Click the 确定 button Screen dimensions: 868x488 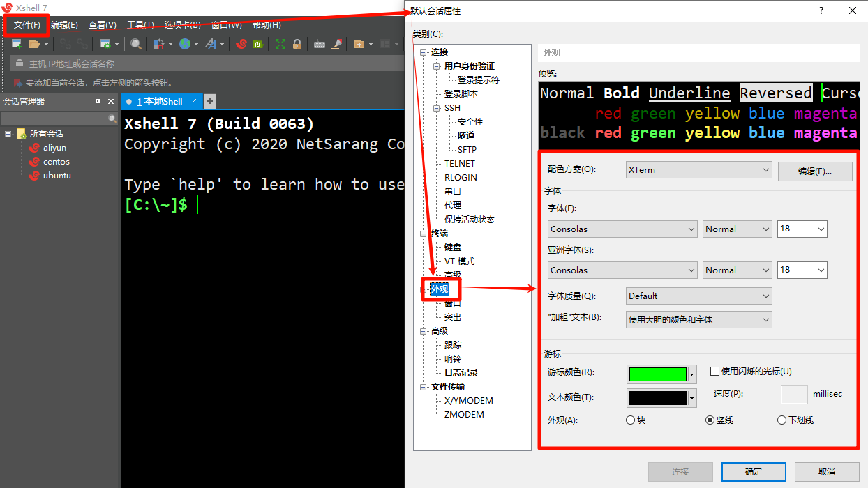[x=754, y=472]
